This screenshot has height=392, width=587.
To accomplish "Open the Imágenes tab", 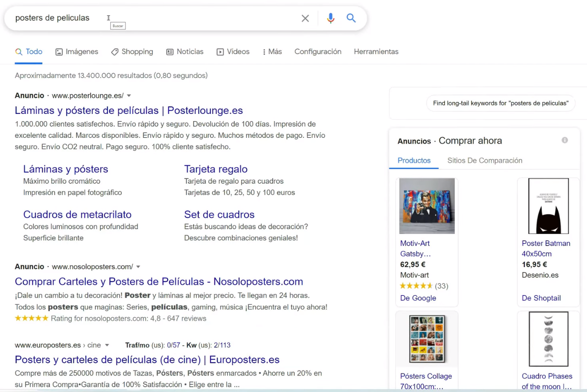I will [x=77, y=52].
